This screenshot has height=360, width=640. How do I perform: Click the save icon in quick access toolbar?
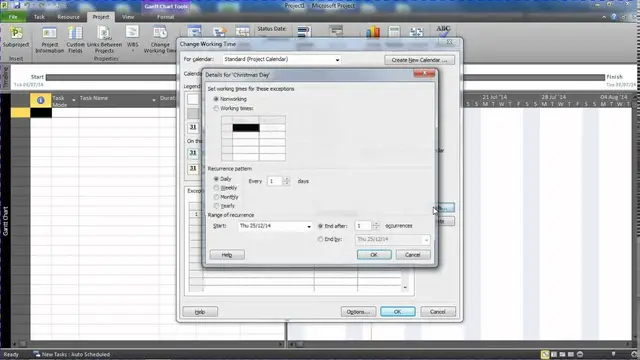[x=17, y=6]
